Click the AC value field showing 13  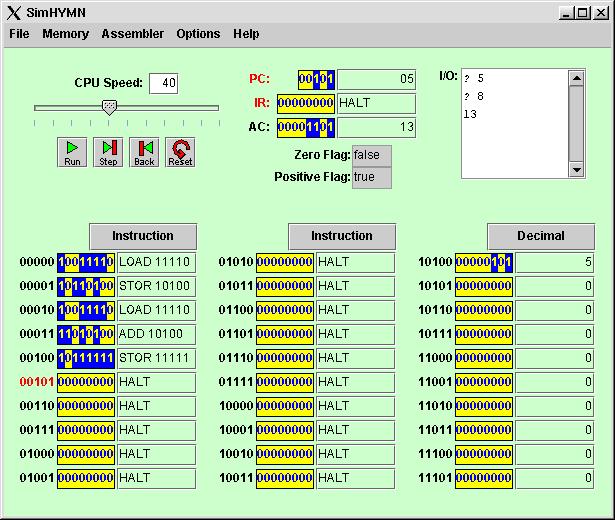[x=377, y=127]
